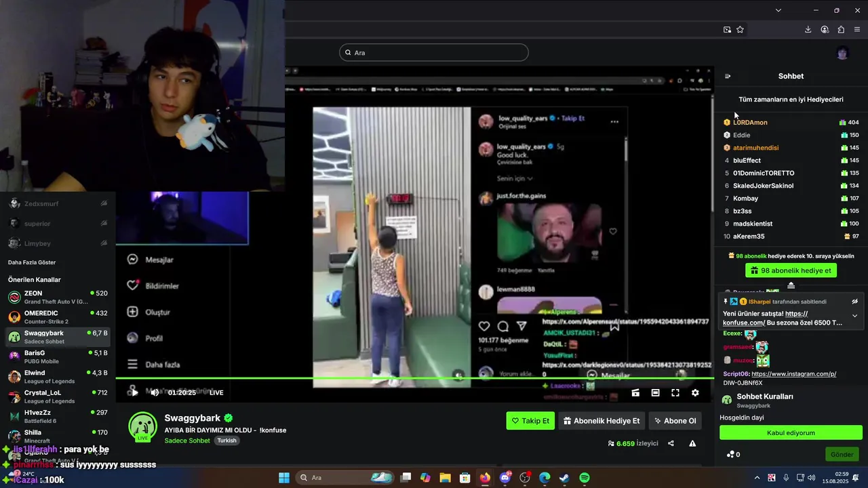Click the Windows taskbar search box
Viewport: 868px width, 488px height.
344,478
